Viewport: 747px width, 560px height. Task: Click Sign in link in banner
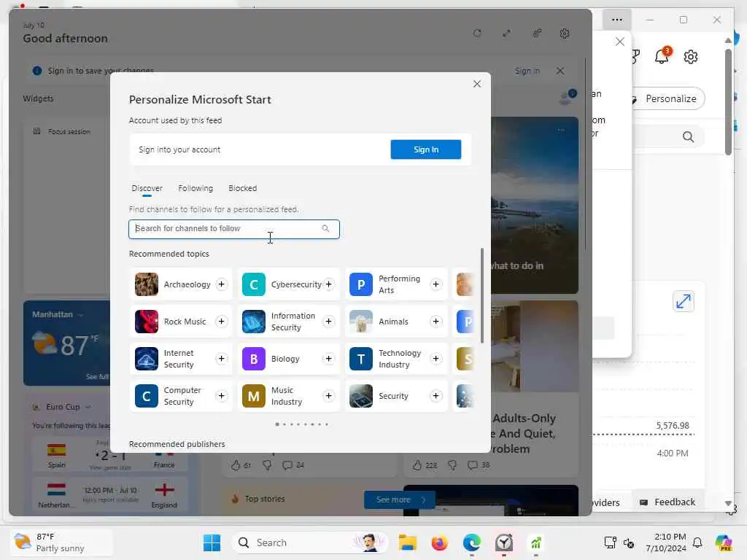click(527, 71)
